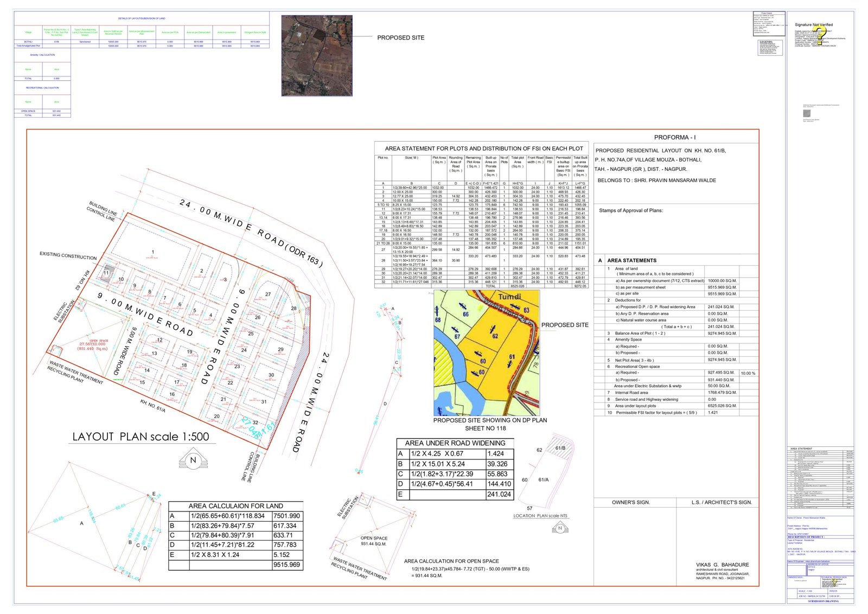Select plot 1 on the layout plan
Viewport: 868px width, 614px height.
153,252
